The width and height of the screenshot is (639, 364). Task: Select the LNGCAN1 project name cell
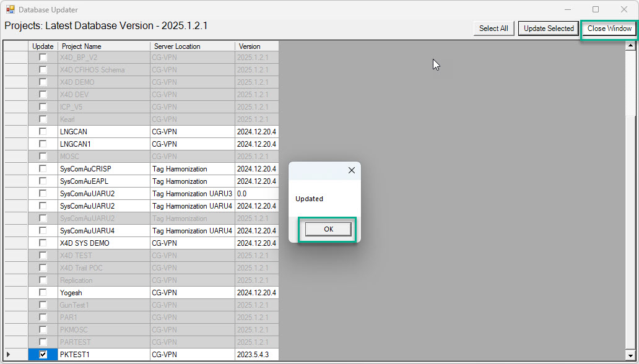pos(103,144)
